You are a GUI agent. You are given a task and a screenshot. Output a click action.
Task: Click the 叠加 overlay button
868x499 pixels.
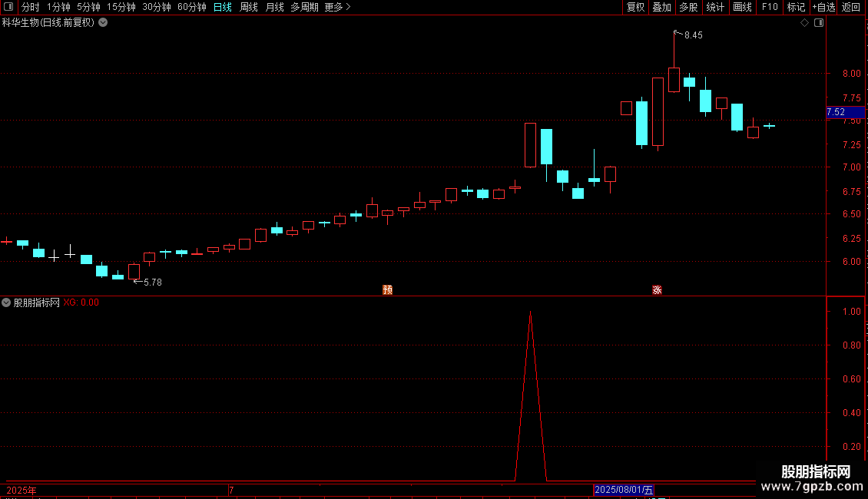(661, 7)
